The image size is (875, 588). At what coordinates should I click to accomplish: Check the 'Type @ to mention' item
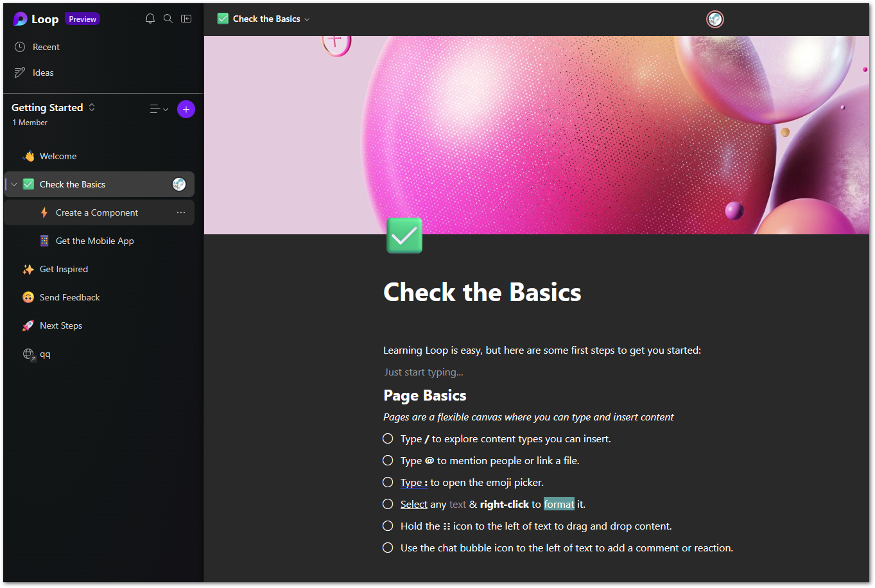tap(388, 460)
